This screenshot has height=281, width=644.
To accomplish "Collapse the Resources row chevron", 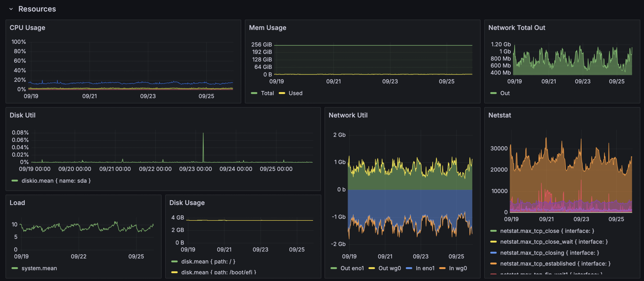I will [x=11, y=9].
